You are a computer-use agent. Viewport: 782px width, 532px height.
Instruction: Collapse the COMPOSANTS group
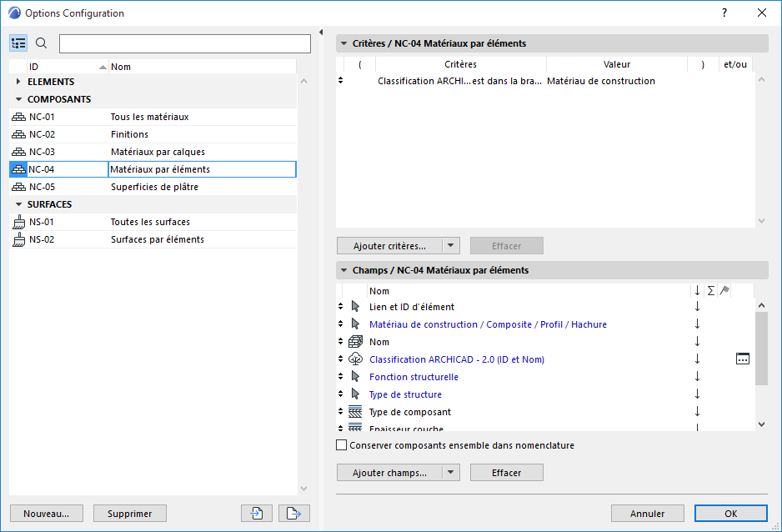pyautogui.click(x=18, y=99)
